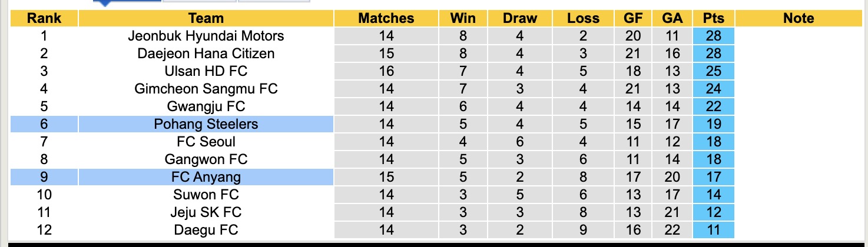Click the Rank column header

44,18
